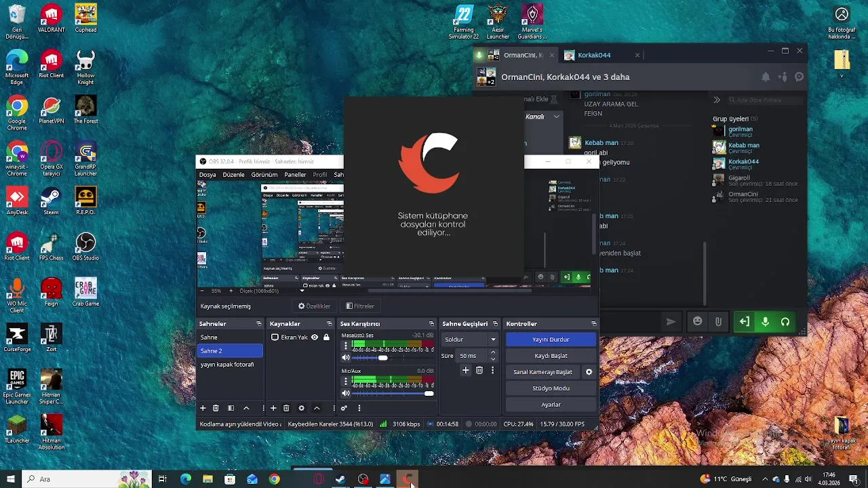This screenshot has height=488, width=868.
Task: Open audio mixer three-dot menu at bottom
Action: coord(359,408)
